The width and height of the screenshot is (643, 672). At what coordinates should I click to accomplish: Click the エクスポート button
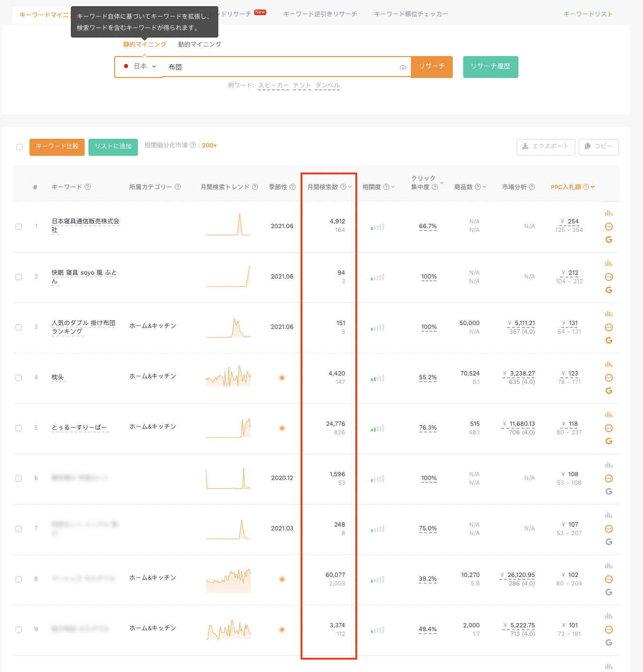coord(546,146)
